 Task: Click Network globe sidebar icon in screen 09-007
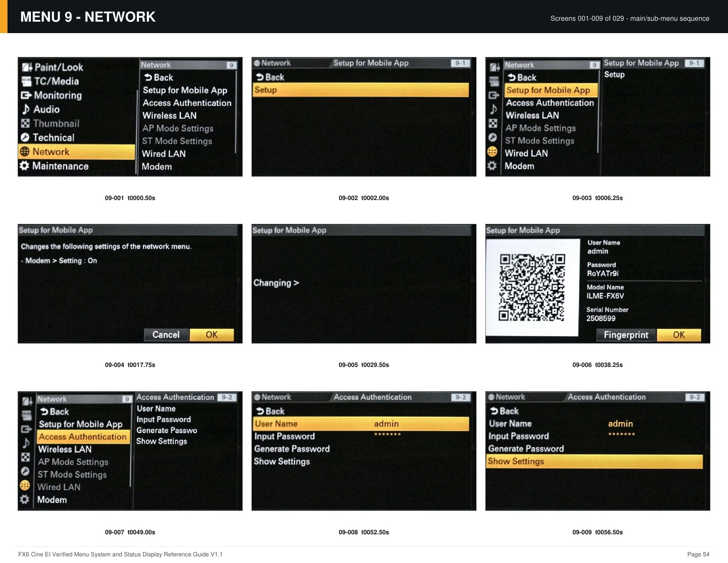pos(25,485)
